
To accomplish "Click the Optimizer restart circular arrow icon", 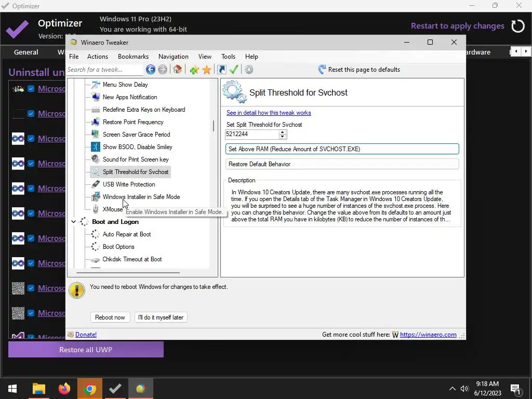I will click(x=518, y=26).
